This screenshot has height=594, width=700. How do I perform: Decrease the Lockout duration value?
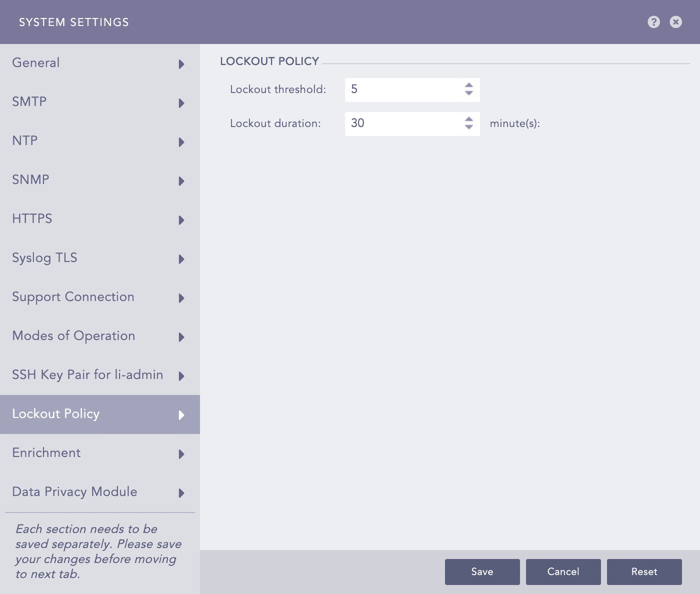pyautogui.click(x=468, y=127)
